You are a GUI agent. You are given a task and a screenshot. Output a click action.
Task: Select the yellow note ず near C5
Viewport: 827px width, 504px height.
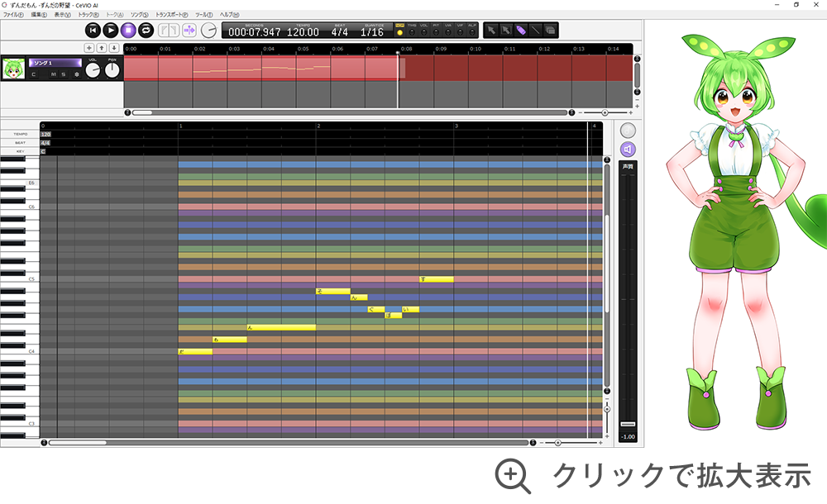436,279
